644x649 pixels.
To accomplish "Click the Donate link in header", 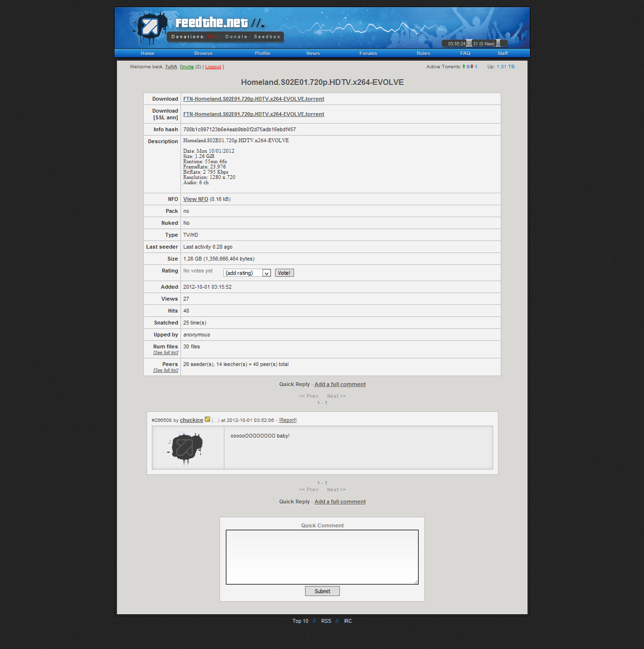I will click(x=236, y=37).
